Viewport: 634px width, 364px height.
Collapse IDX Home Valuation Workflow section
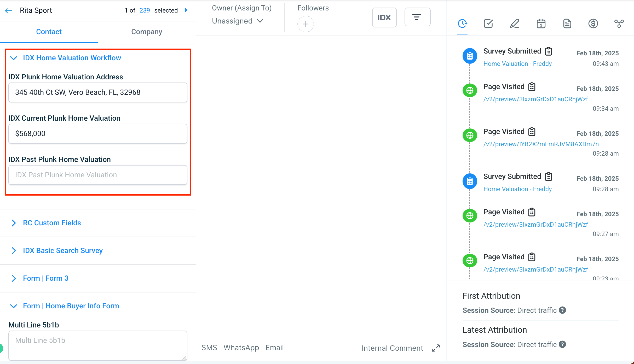pos(14,58)
